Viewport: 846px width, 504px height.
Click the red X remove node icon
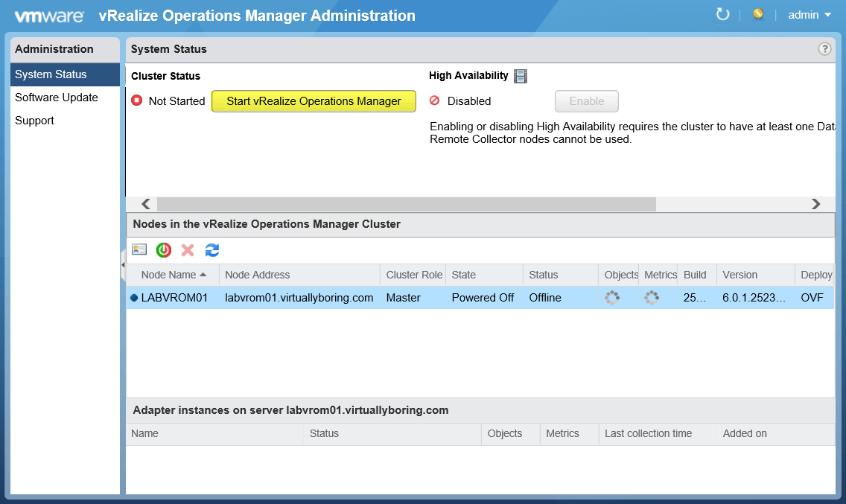(x=188, y=250)
